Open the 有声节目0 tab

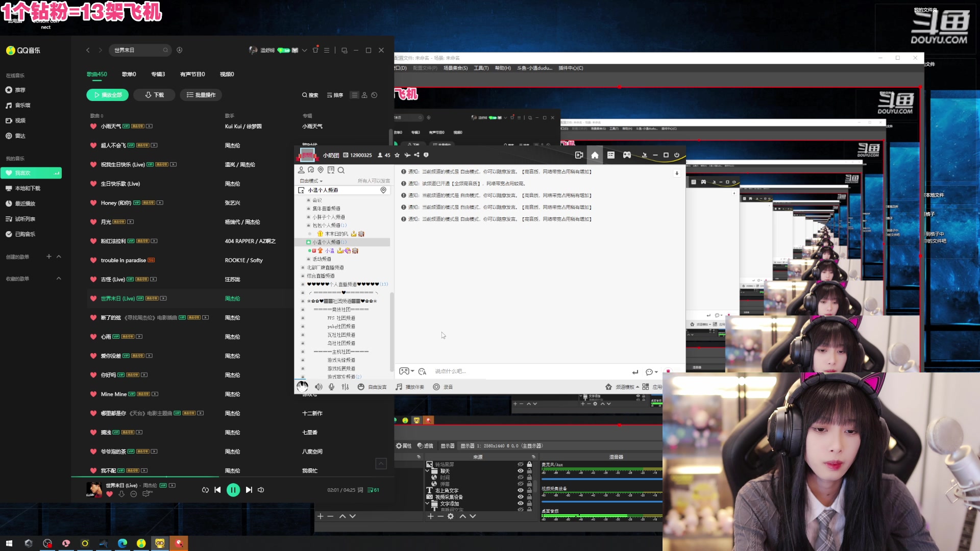(x=192, y=74)
